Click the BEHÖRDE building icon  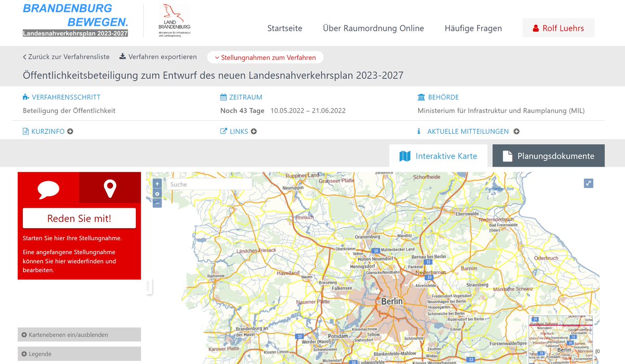(x=421, y=97)
